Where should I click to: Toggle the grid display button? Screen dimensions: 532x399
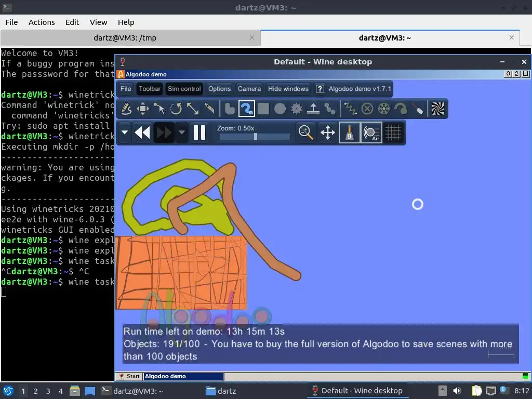(x=393, y=132)
